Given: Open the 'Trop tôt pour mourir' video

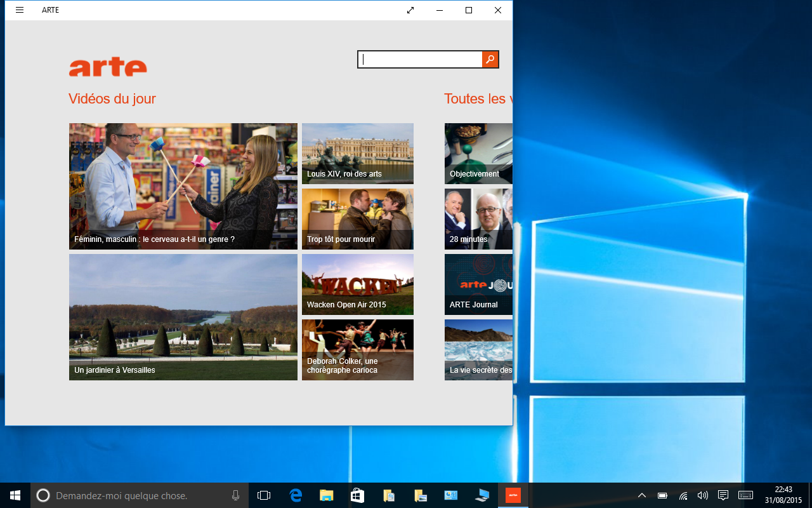Looking at the screenshot, I should click(x=358, y=219).
